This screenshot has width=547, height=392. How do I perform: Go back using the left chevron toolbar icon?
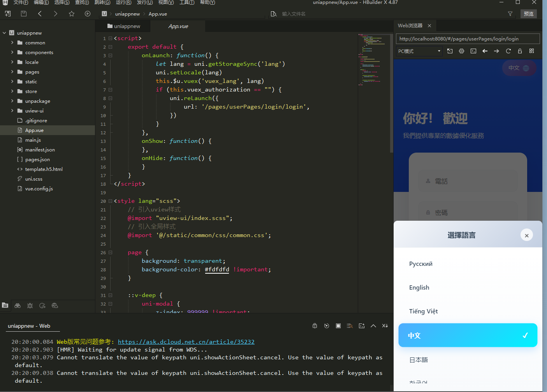coord(40,14)
